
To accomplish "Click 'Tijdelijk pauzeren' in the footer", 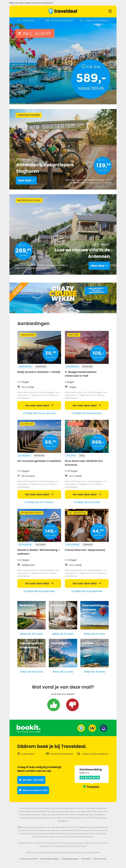I will click(70, 859).
